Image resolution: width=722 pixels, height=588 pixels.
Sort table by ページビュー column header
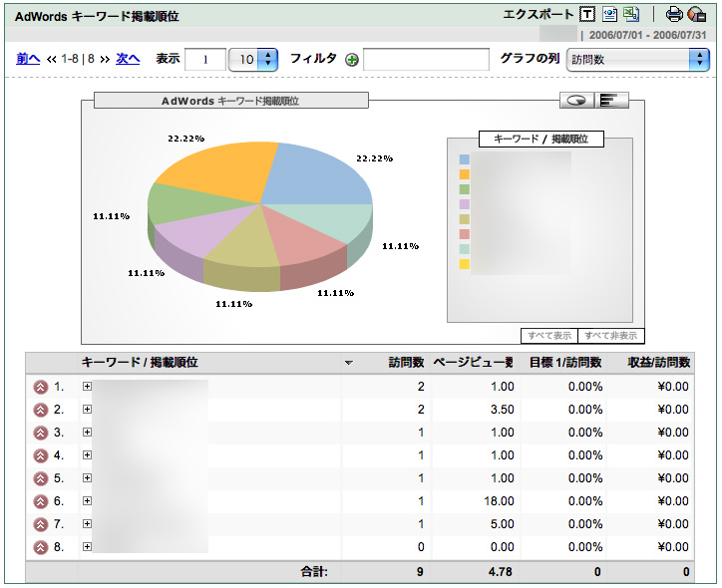(x=473, y=363)
